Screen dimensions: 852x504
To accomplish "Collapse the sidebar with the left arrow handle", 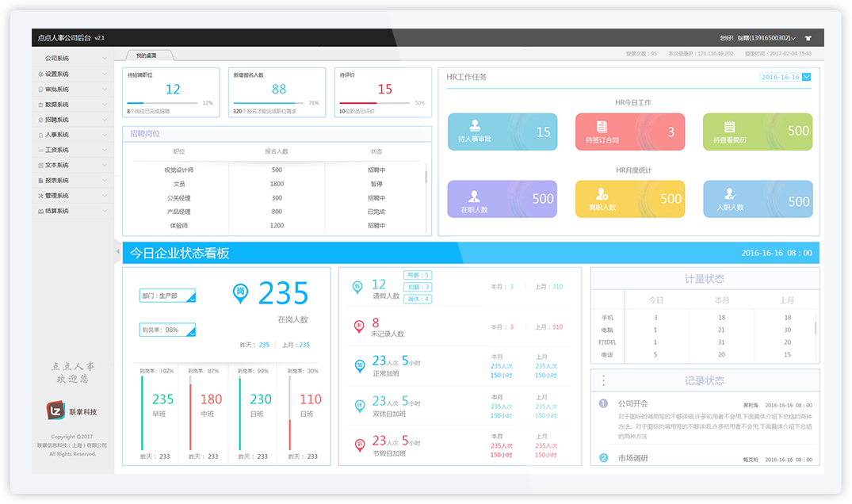I will 118,251.
